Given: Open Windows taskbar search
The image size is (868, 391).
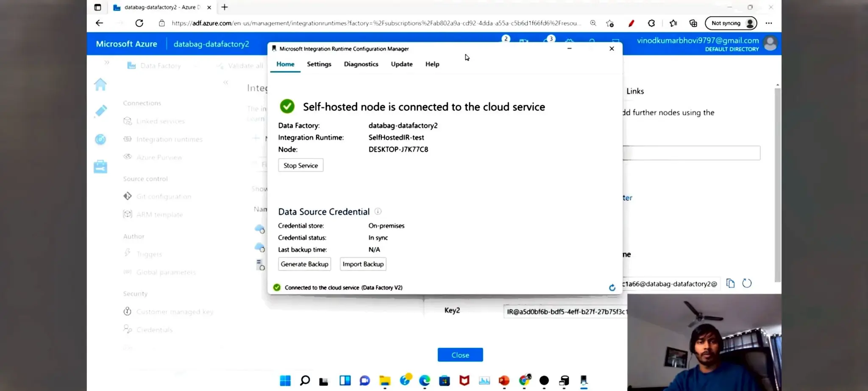Looking at the screenshot, I should pyautogui.click(x=305, y=381).
